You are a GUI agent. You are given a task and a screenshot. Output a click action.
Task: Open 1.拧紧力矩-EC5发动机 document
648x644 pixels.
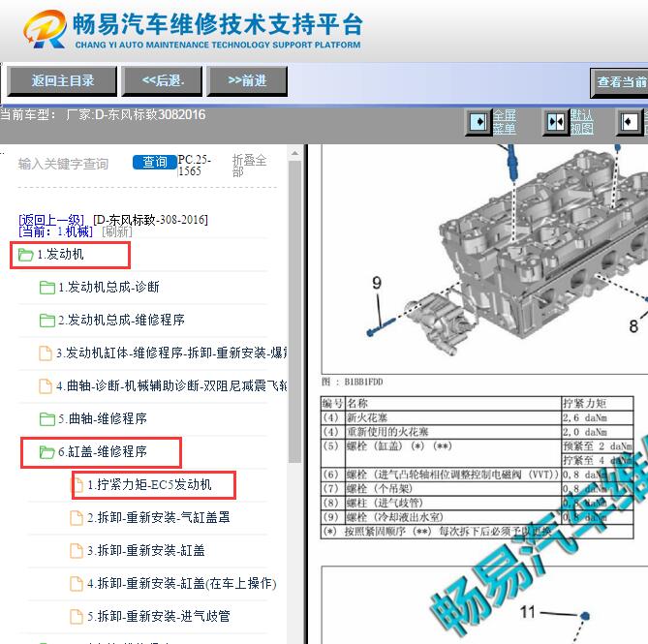149,484
